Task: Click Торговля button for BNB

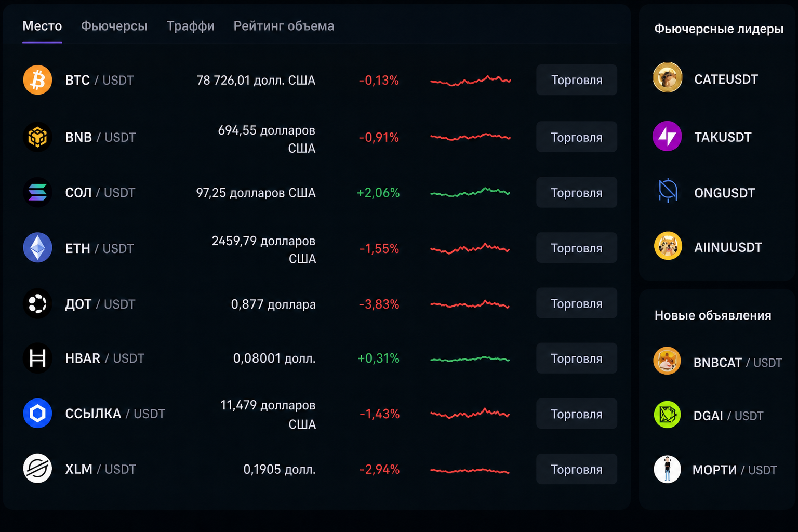Action: (x=577, y=137)
